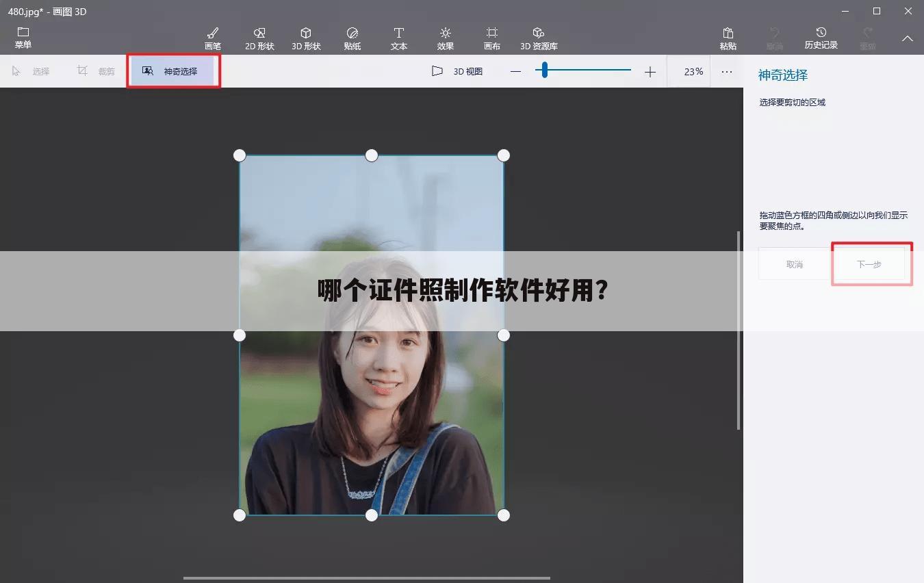This screenshot has height=583, width=924.
Task: Click the 粘贴 paste button
Action: coord(728,38)
